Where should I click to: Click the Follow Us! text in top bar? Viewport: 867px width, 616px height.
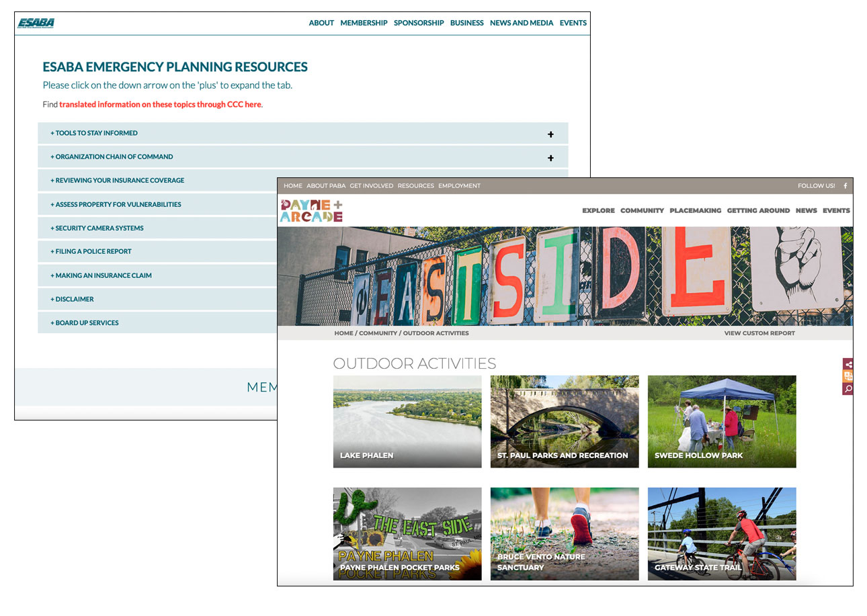(x=817, y=186)
